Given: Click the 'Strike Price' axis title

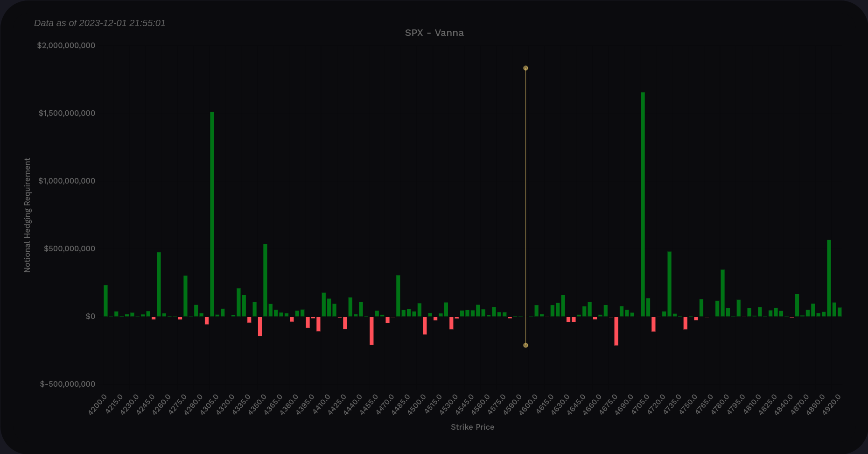Looking at the screenshot, I should point(472,427).
